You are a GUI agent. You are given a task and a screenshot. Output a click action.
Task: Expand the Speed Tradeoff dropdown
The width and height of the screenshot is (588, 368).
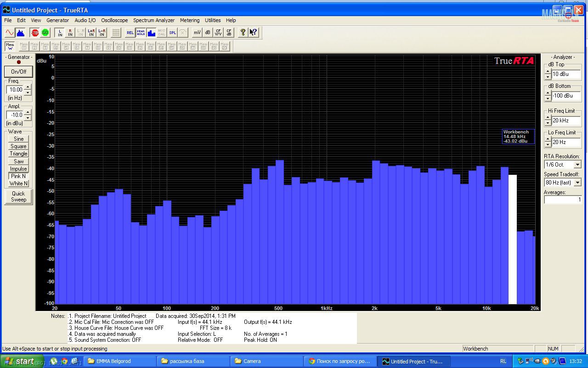pos(577,183)
